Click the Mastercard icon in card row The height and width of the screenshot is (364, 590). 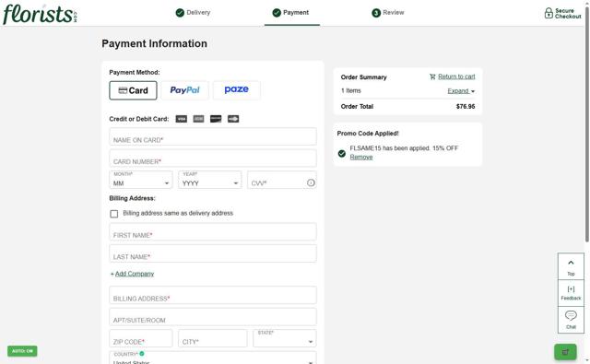[x=233, y=119]
